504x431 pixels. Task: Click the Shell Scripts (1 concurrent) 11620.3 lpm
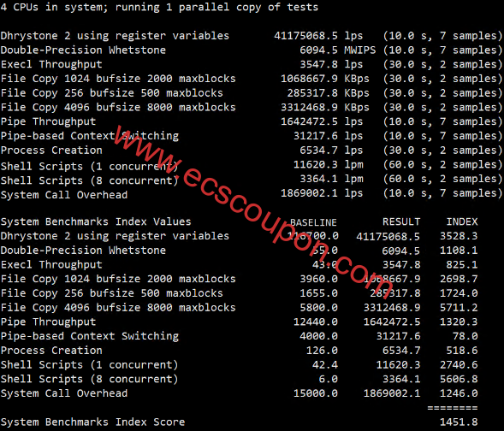click(329, 165)
